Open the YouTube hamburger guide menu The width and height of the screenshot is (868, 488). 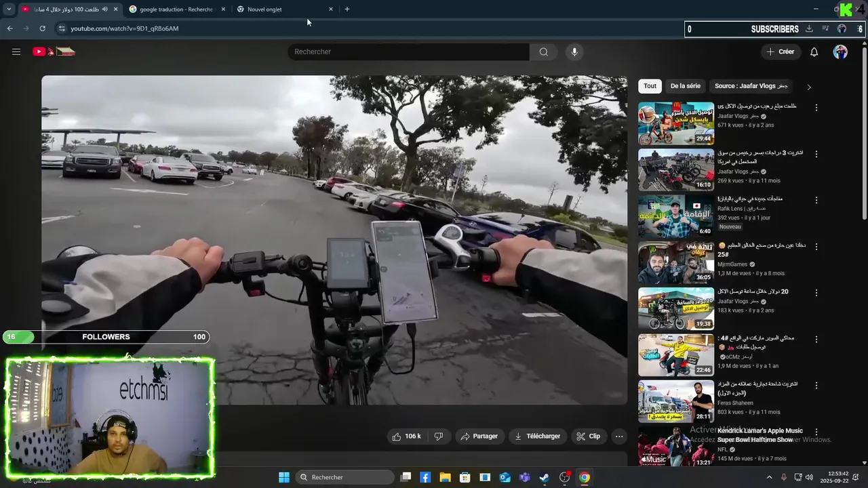tap(16, 52)
